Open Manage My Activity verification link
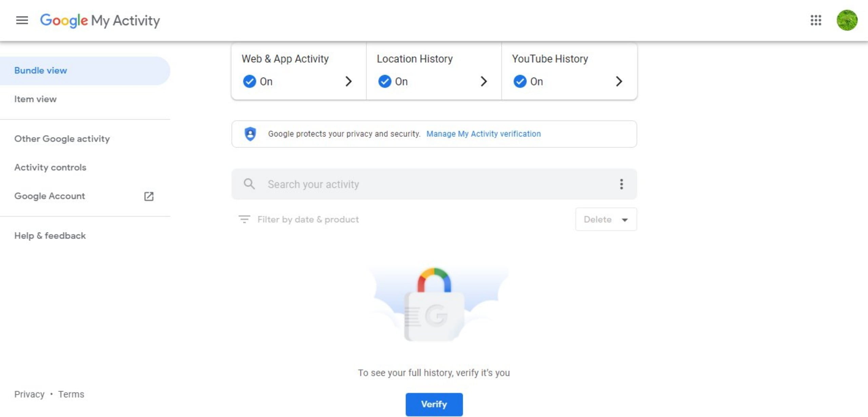 tap(484, 134)
